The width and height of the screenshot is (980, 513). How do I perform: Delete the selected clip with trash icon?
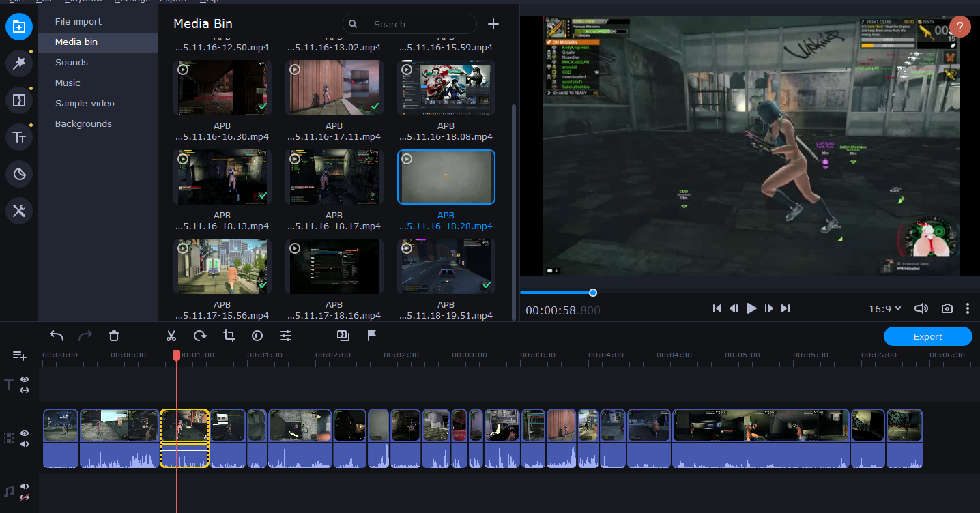pyautogui.click(x=114, y=336)
